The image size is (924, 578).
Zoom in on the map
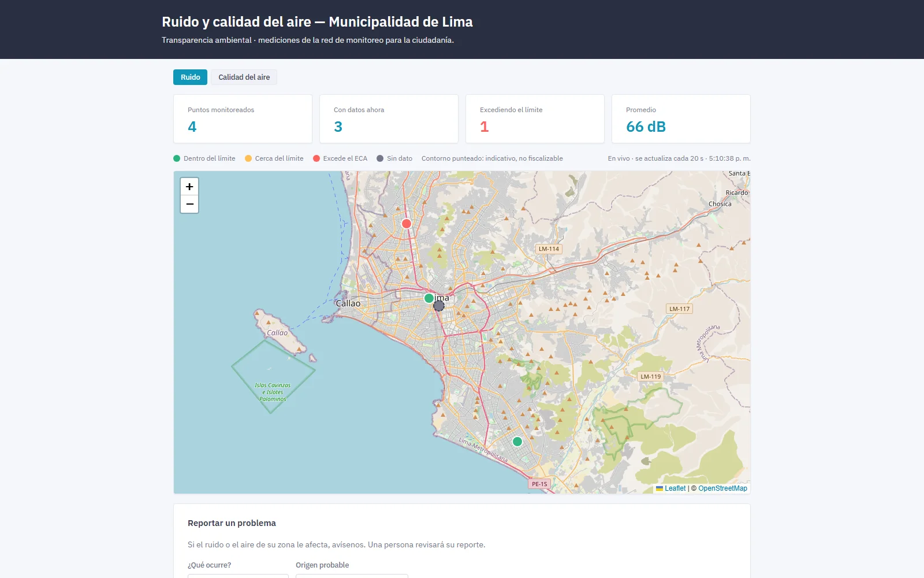point(189,187)
